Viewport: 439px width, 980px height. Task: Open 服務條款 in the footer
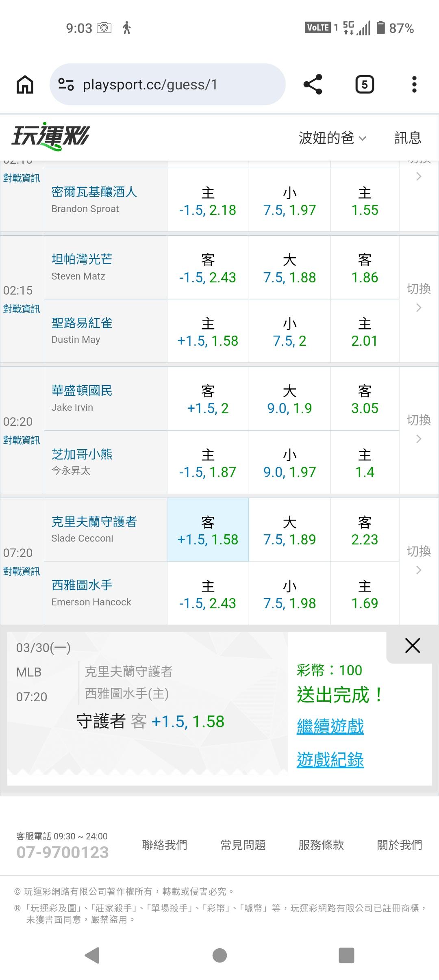point(321,845)
